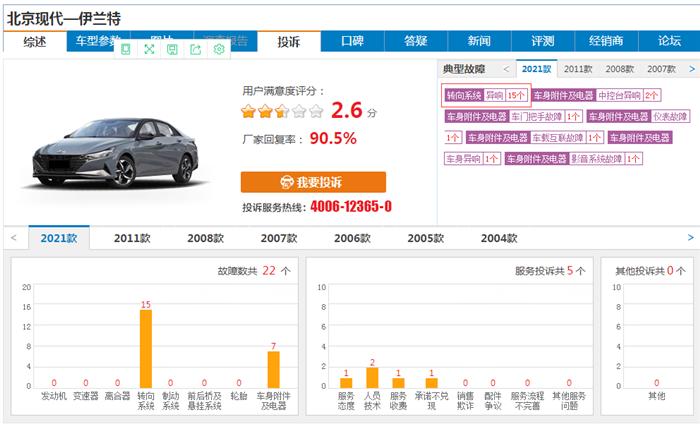Click the 前后桥及悬挂系统 axis label

tap(204, 401)
